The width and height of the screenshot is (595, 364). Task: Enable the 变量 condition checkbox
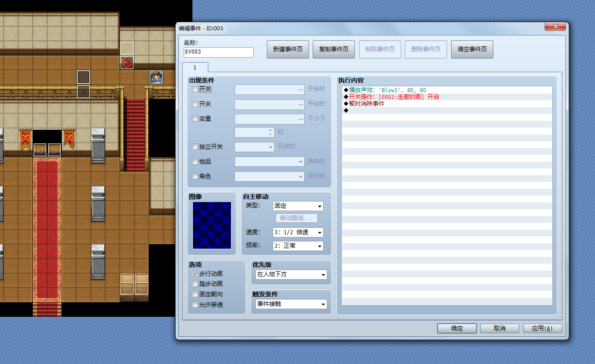pyautogui.click(x=195, y=119)
